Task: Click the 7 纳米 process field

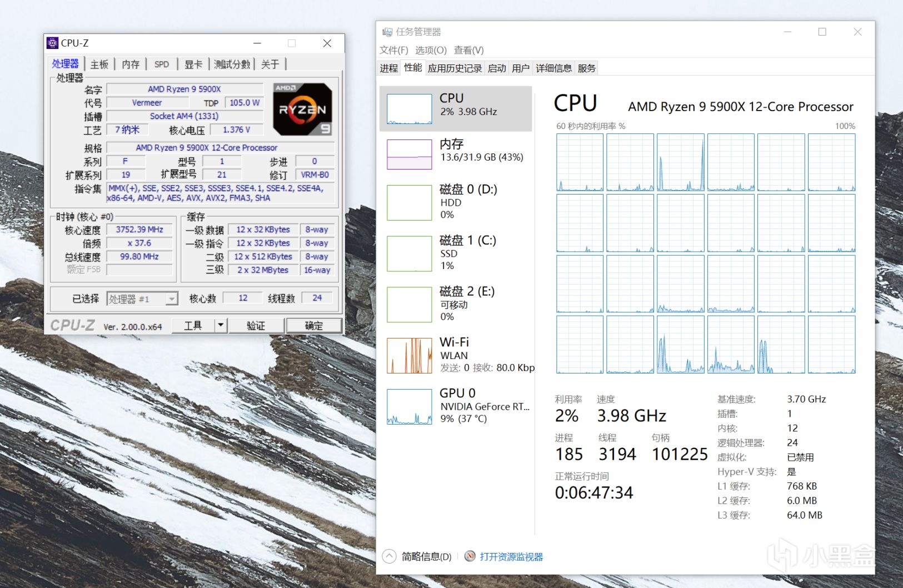Action: click(128, 129)
